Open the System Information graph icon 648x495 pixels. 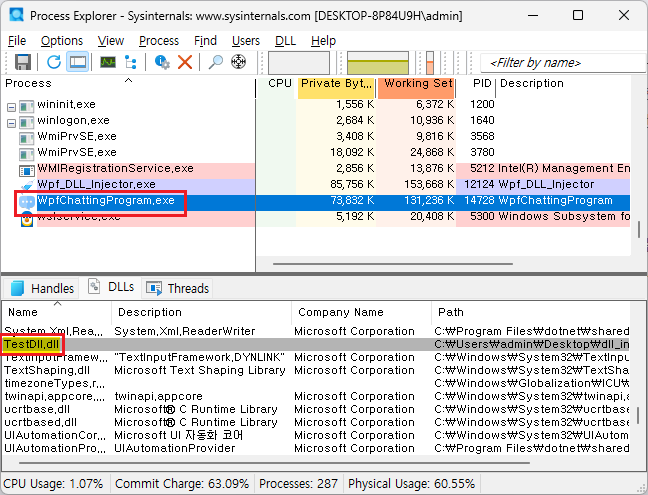tap(108, 62)
